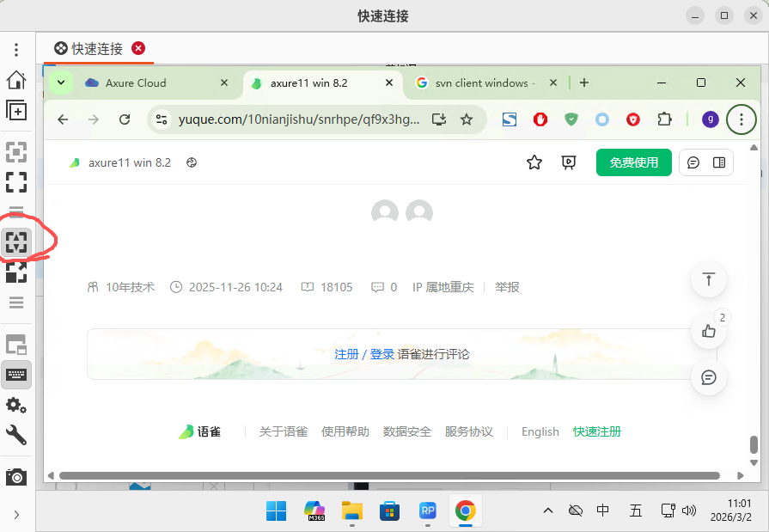Switch to the svn client windows tab
Screen dimensions: 769x532
click(x=481, y=83)
